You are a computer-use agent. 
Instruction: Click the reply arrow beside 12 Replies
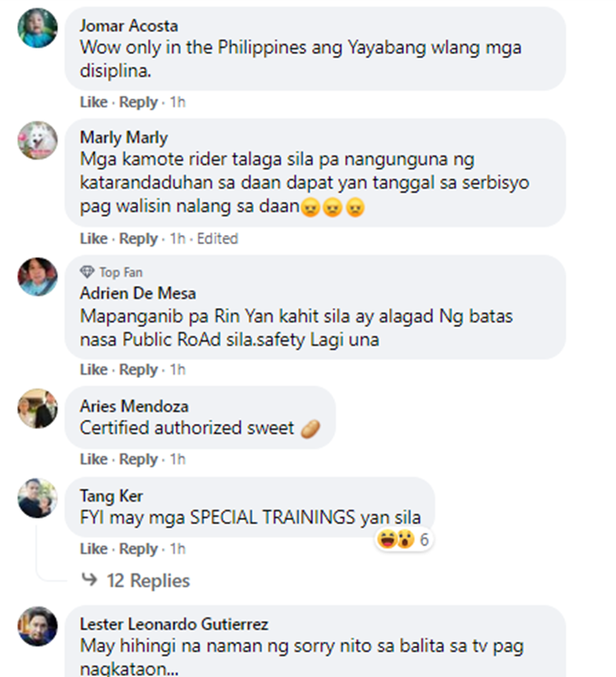point(90,579)
